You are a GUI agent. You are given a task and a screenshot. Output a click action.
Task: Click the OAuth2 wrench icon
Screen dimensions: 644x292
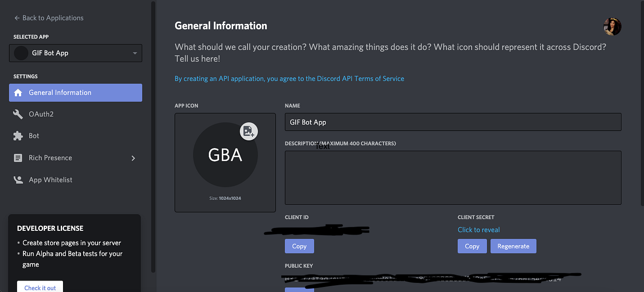point(18,114)
